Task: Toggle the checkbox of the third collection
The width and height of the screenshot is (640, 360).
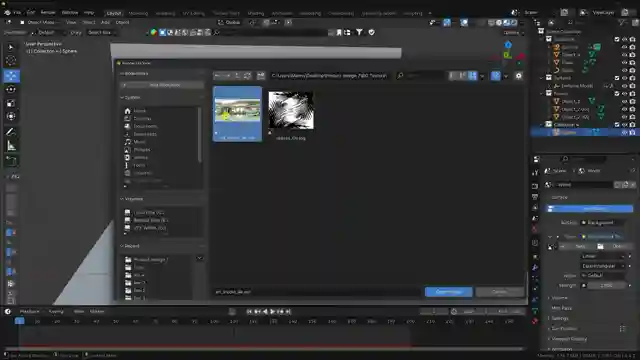Action: pos(617,93)
